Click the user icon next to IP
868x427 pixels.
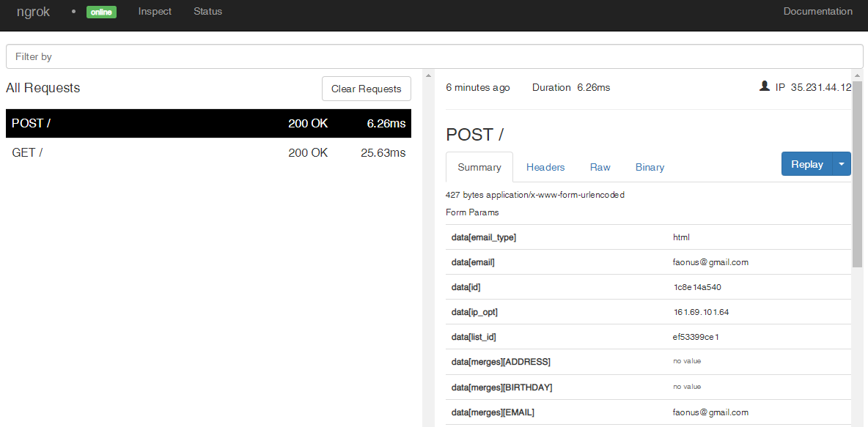765,86
